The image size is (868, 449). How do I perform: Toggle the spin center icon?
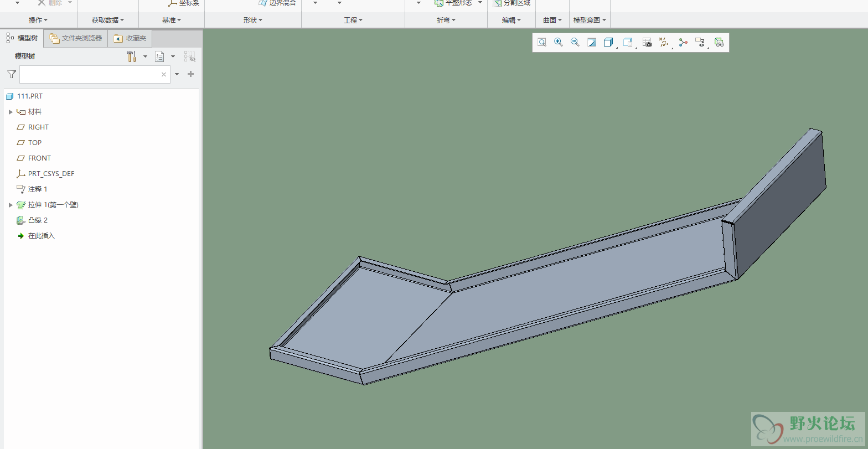point(683,43)
